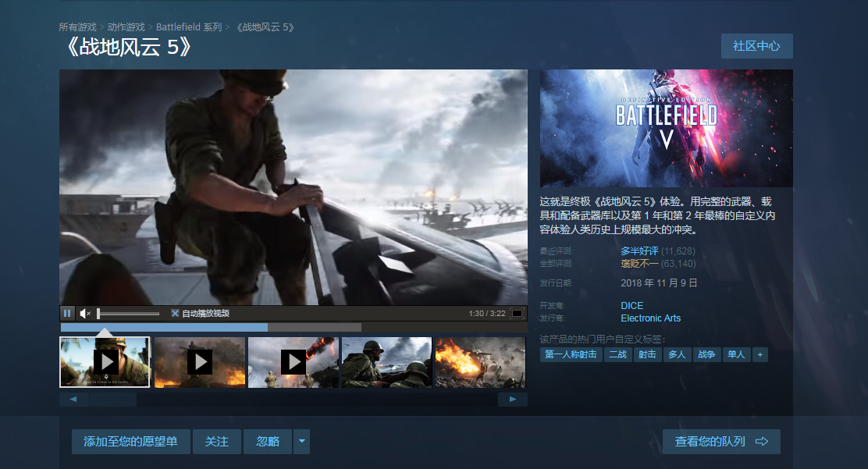The width and height of the screenshot is (868, 469).
Task: Open developer DICE page
Action: 631,306
